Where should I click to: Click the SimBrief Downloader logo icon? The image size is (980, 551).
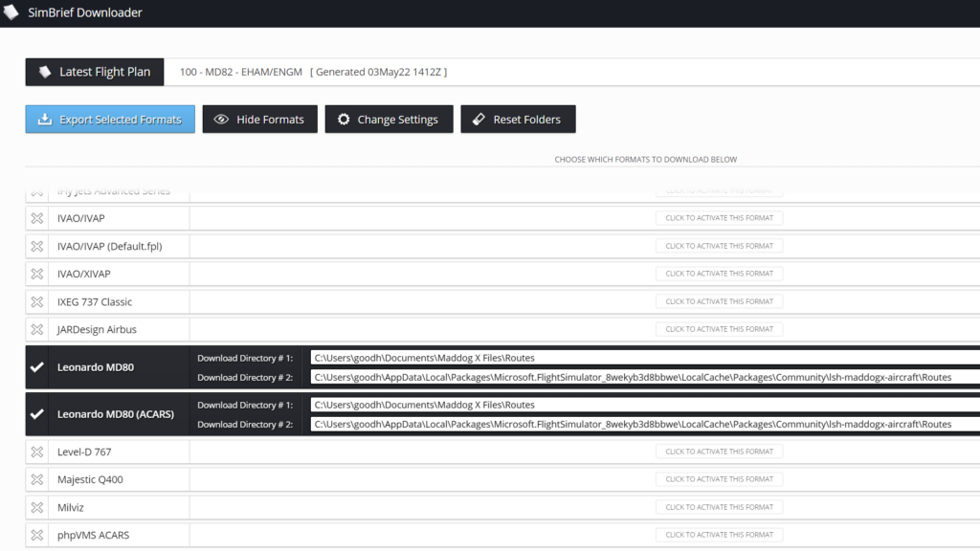click(11, 12)
